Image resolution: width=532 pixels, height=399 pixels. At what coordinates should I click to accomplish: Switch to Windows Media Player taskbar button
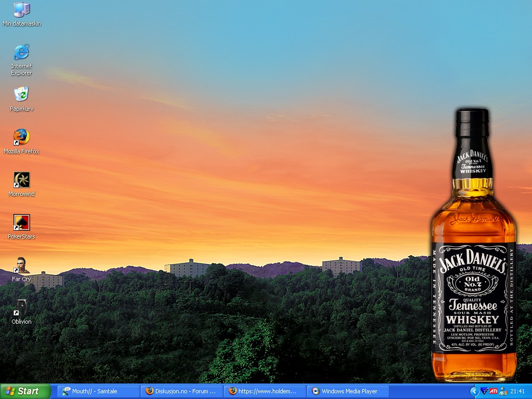point(348,391)
